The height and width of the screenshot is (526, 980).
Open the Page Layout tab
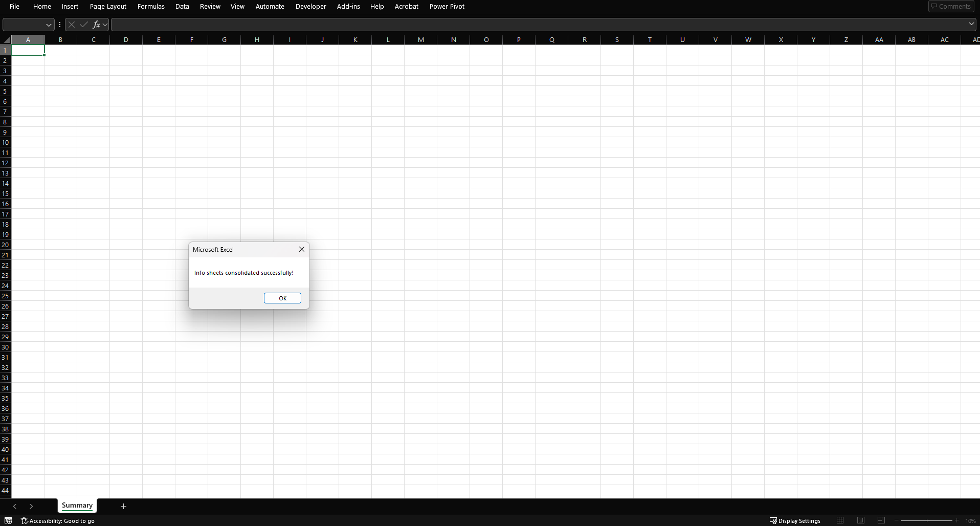(108, 6)
